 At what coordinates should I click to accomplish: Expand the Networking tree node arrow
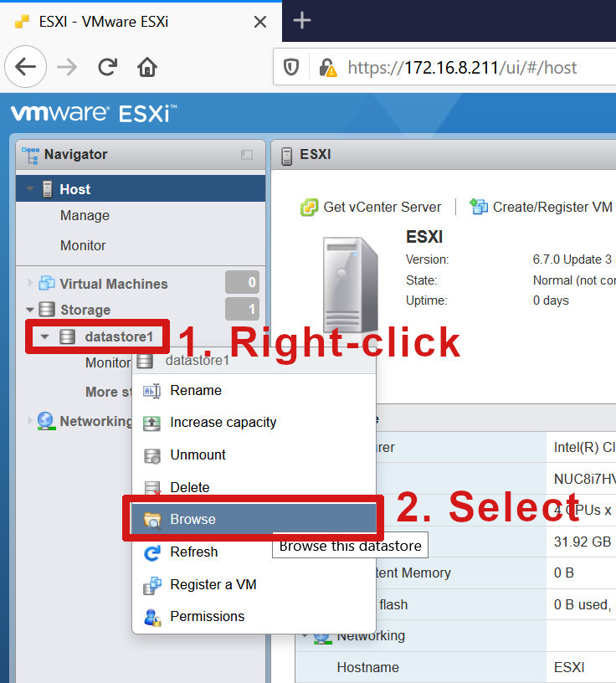point(29,421)
